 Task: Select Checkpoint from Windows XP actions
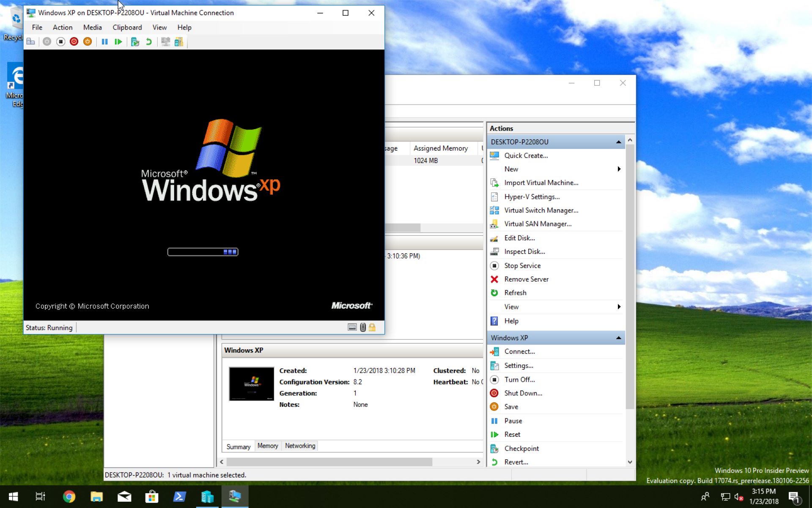coord(521,448)
